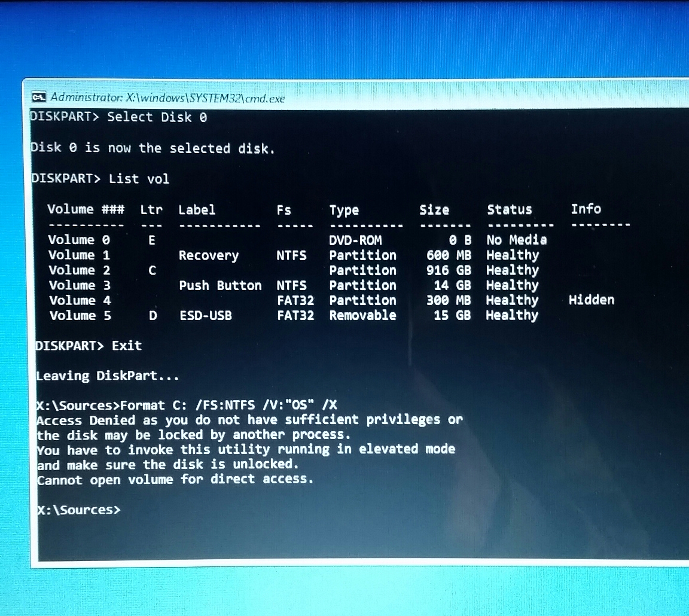The width and height of the screenshot is (689, 616).
Task: Click the cmd.exe title bar icon
Action: (x=39, y=97)
